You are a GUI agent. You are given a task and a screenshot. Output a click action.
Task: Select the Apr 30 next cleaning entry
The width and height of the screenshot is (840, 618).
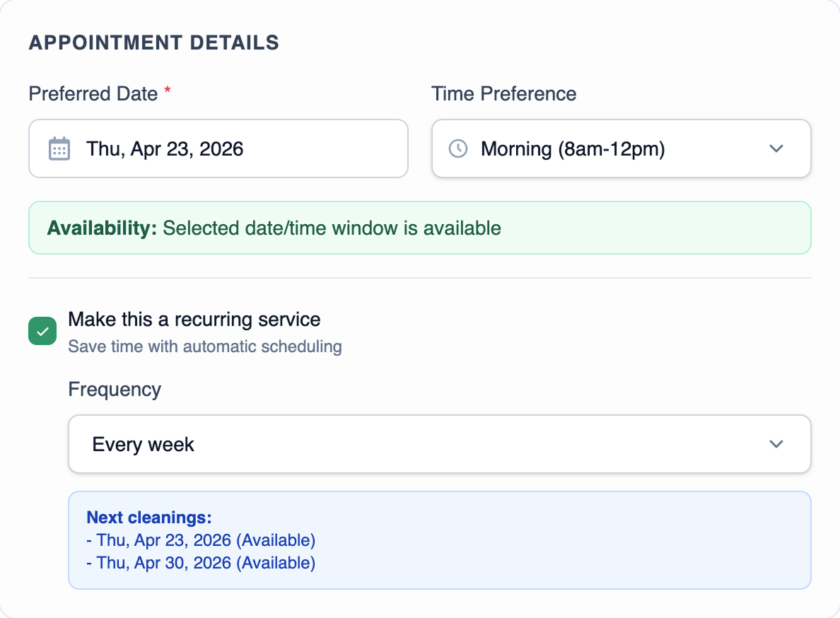tap(201, 563)
